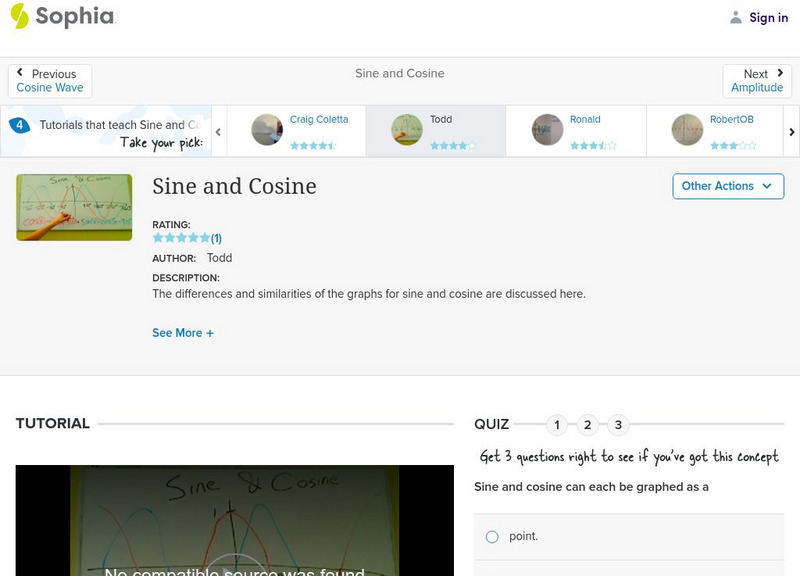This screenshot has width=800, height=576.
Task: Click the Sophia logo icon
Action: (18, 17)
